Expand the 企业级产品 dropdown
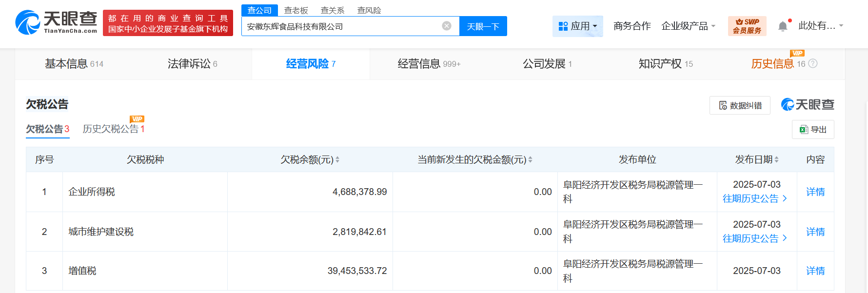Viewport: 868px width, 293px height. click(x=688, y=26)
